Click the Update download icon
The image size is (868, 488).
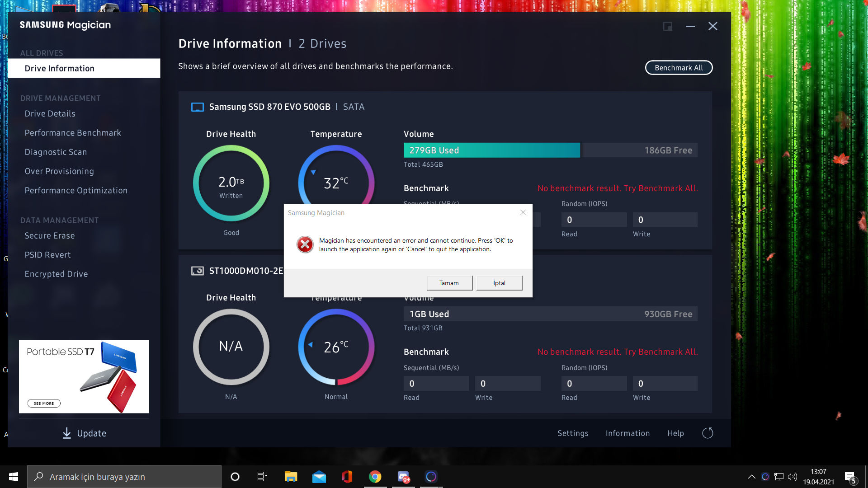pos(66,433)
